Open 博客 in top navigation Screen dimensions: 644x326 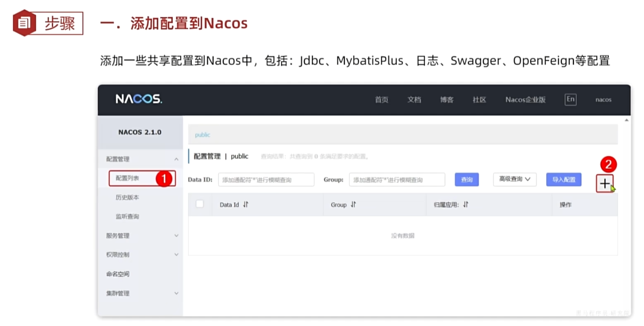click(x=447, y=100)
